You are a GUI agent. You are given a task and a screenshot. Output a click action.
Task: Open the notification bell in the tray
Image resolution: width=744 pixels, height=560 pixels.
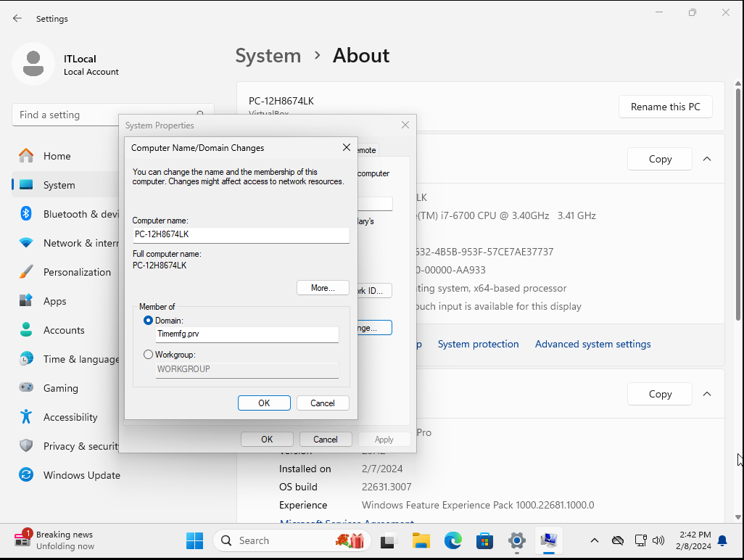point(722,540)
